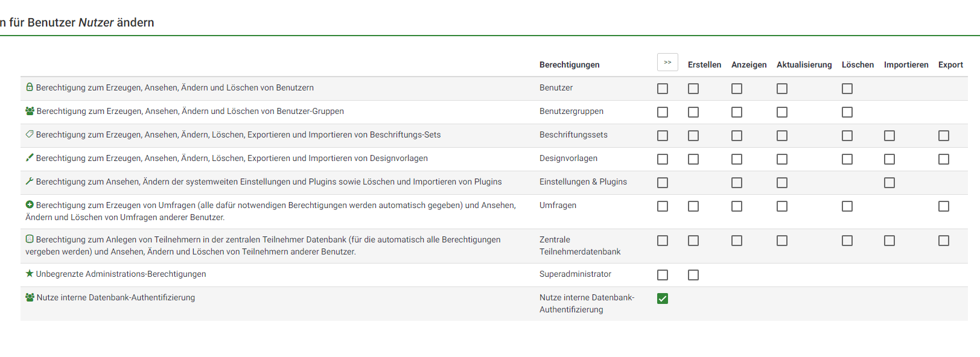Toggle all permissions for Zentrale Teilnehmerdatenbank
980x357 pixels.
point(663,241)
